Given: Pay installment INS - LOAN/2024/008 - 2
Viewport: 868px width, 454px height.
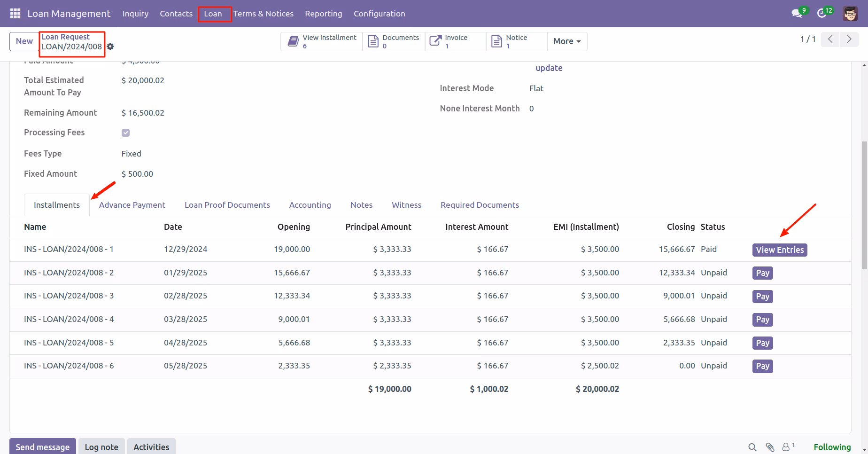Looking at the screenshot, I should (762, 273).
